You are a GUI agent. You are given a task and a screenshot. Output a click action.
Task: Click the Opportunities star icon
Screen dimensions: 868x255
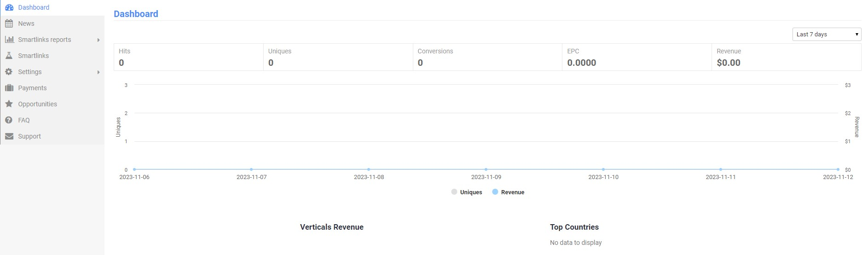(9, 104)
